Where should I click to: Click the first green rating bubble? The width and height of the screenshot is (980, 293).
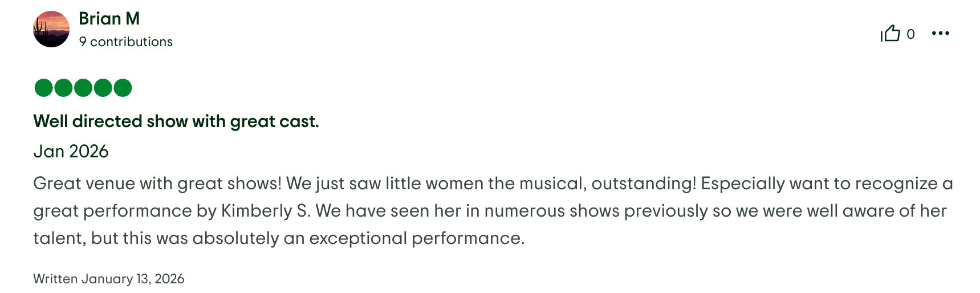pyautogui.click(x=44, y=88)
